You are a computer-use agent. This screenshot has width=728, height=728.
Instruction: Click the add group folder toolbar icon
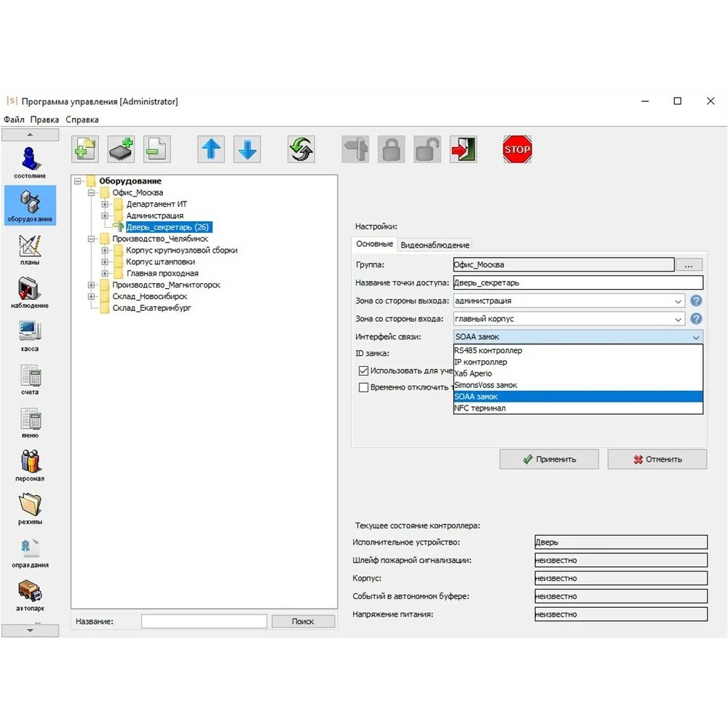pyautogui.click(x=85, y=149)
